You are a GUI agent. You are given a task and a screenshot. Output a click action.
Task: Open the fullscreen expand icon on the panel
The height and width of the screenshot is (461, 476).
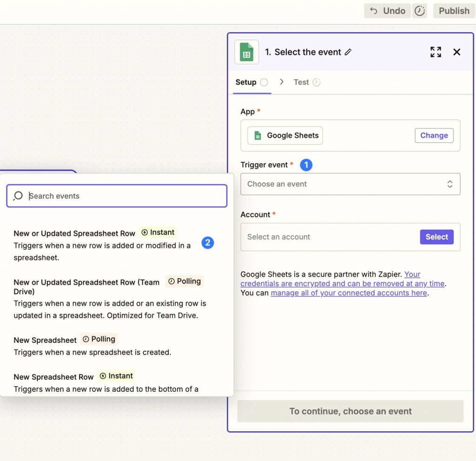point(436,52)
